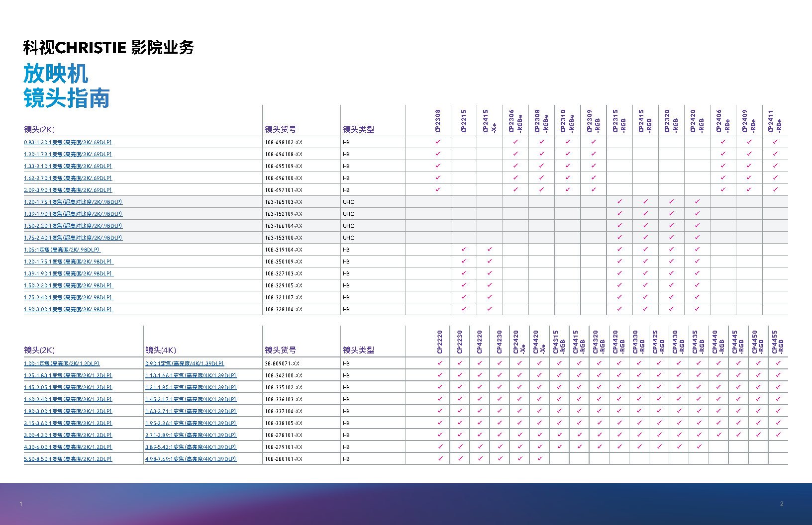Viewport: 812px width, 525px height.
Task: Select the 1.33-2.10:1变焦(高亮度/2K/.69DLP) link
Action: pyautogui.click(x=68, y=166)
